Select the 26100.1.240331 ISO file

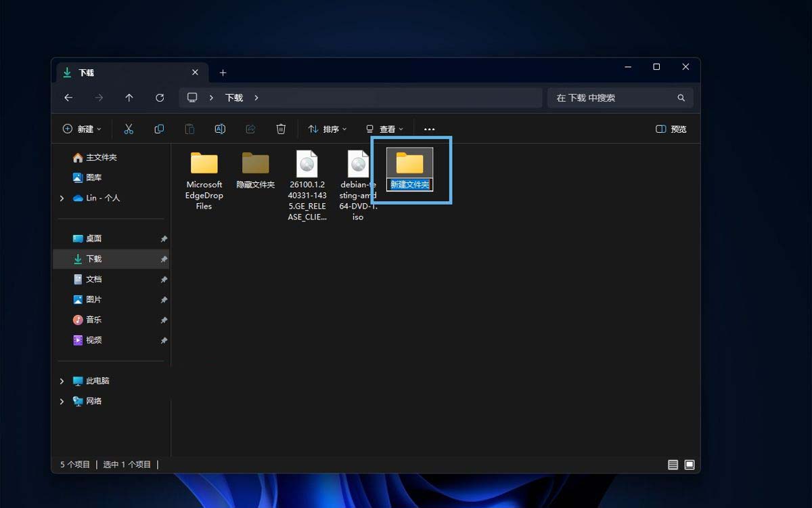[307, 186]
